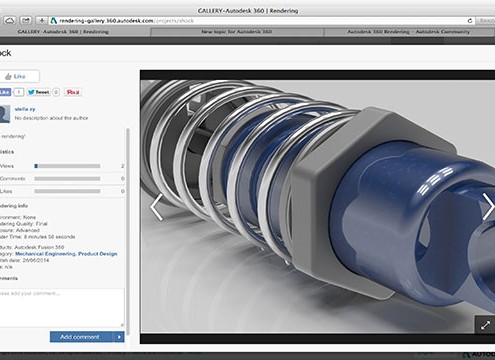Click the reload icon in the address bar
The height and width of the screenshot is (360, 495).
pos(470,21)
